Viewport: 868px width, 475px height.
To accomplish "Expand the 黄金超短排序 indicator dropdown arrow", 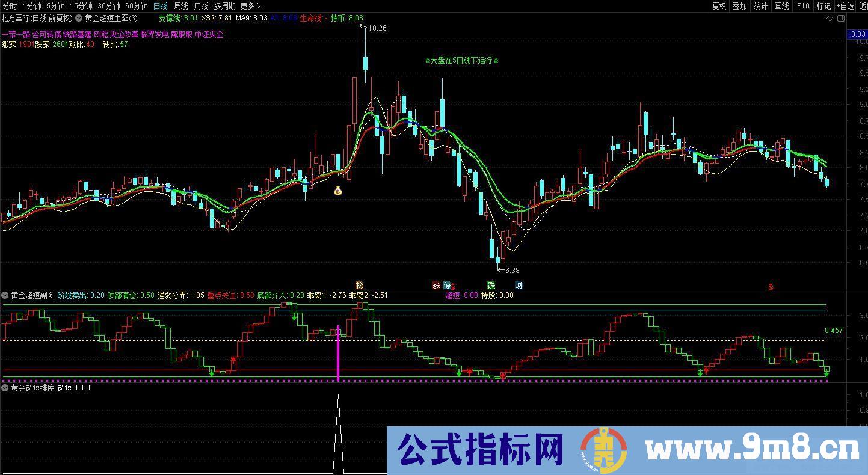I will pos(5,388).
